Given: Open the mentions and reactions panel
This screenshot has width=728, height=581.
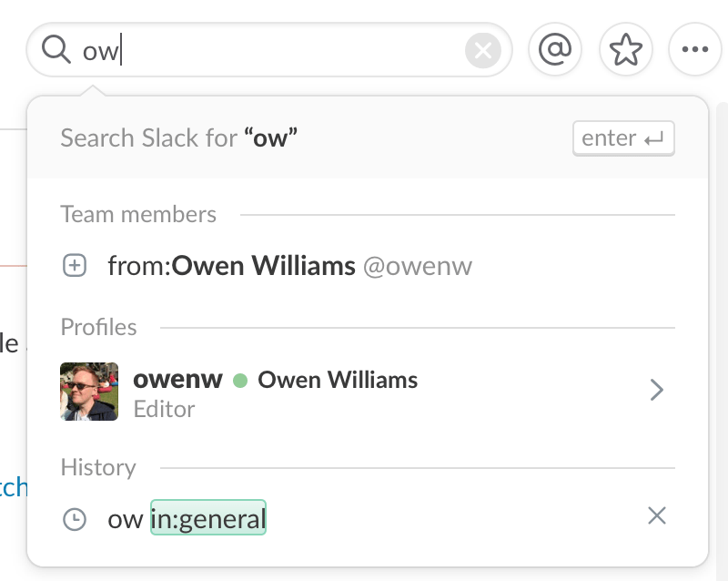Looking at the screenshot, I should [555, 49].
